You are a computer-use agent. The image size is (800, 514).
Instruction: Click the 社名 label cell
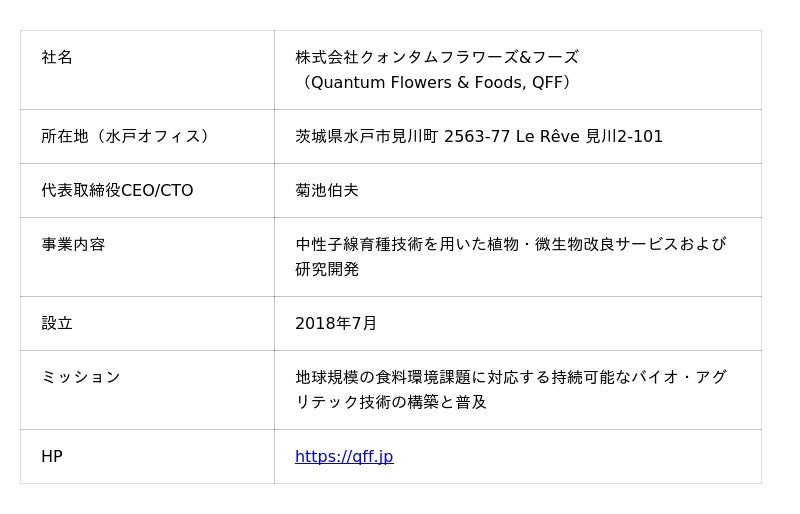point(57,58)
